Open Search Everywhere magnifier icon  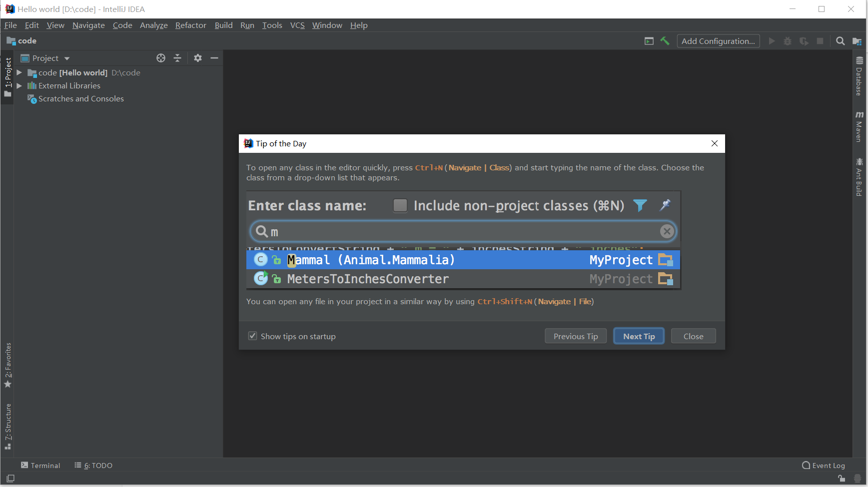click(x=841, y=41)
